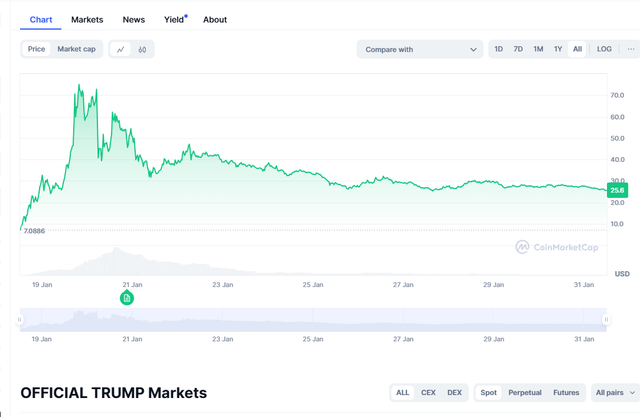The width and height of the screenshot is (640, 417).
Task: Open the Chart tab
Action: click(41, 20)
